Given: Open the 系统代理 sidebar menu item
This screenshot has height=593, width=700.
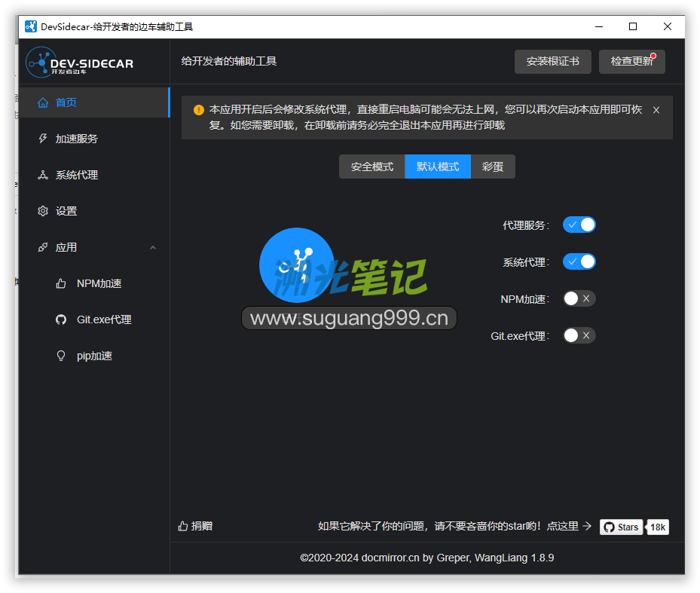Looking at the screenshot, I should [94, 175].
